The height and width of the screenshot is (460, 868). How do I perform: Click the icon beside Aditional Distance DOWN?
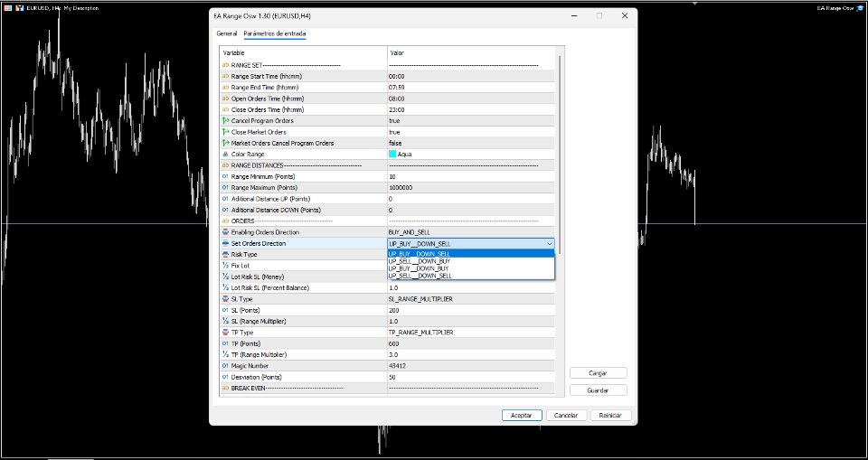(225, 210)
